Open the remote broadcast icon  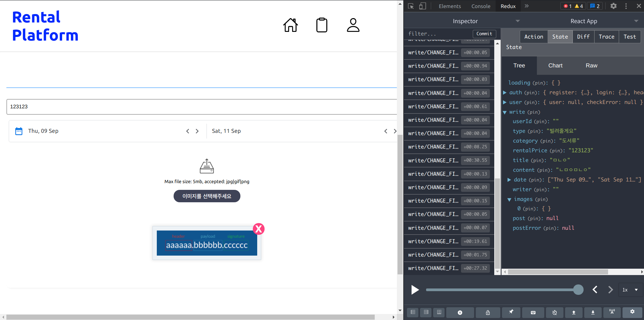tap(612, 312)
